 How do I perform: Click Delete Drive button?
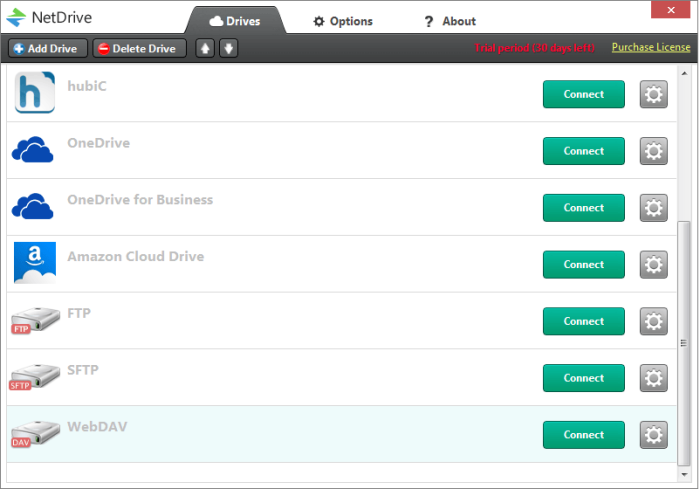click(x=139, y=48)
